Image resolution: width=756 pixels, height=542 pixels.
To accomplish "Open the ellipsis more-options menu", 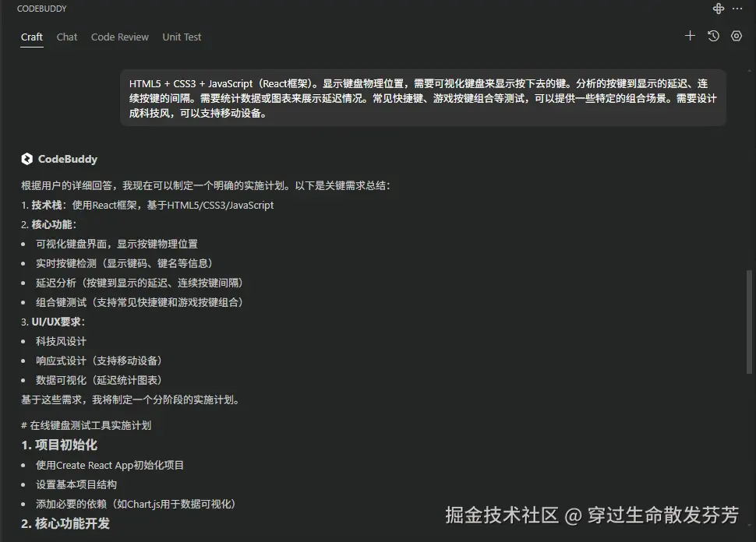I will point(737,9).
